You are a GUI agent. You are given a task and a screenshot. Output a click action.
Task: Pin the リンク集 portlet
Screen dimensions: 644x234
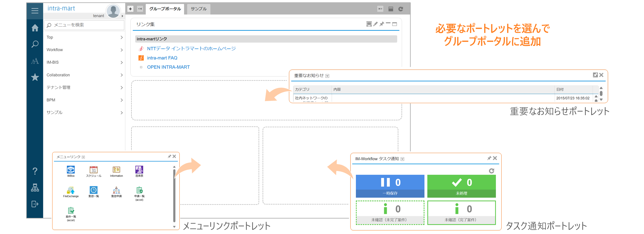pyautogui.click(x=382, y=24)
